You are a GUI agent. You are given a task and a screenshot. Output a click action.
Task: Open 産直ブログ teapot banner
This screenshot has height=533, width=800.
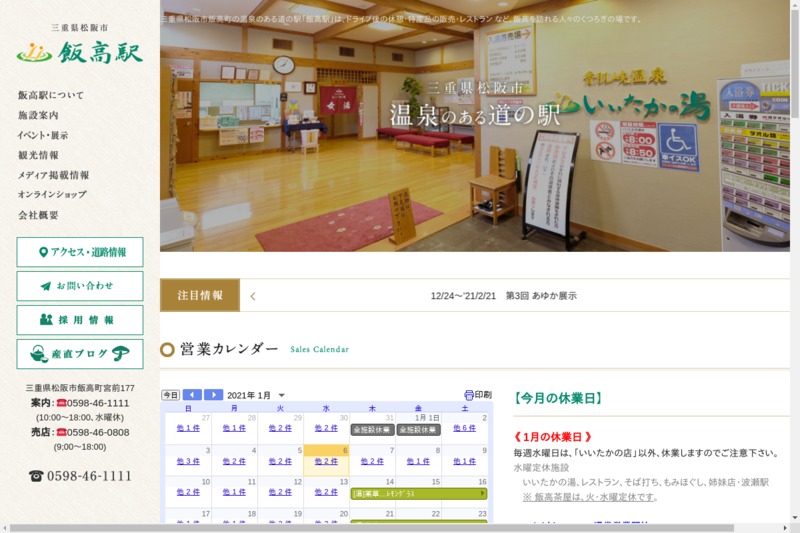(x=80, y=354)
